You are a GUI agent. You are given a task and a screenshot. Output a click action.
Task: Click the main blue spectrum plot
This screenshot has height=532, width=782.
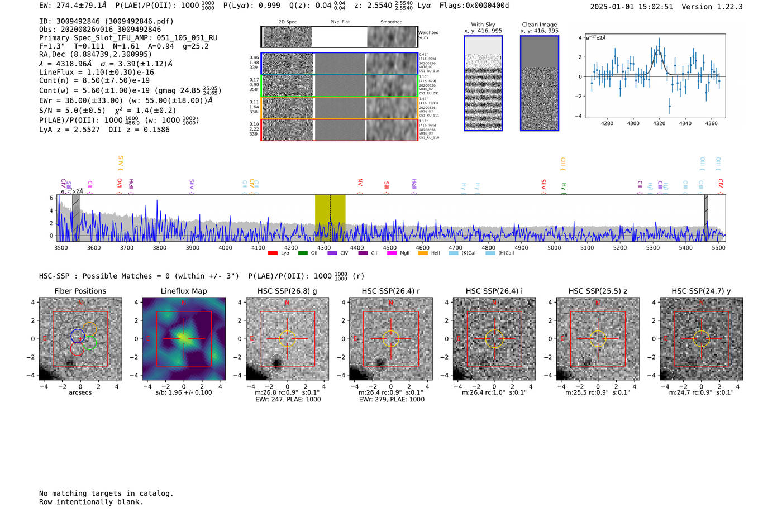tap(392, 218)
